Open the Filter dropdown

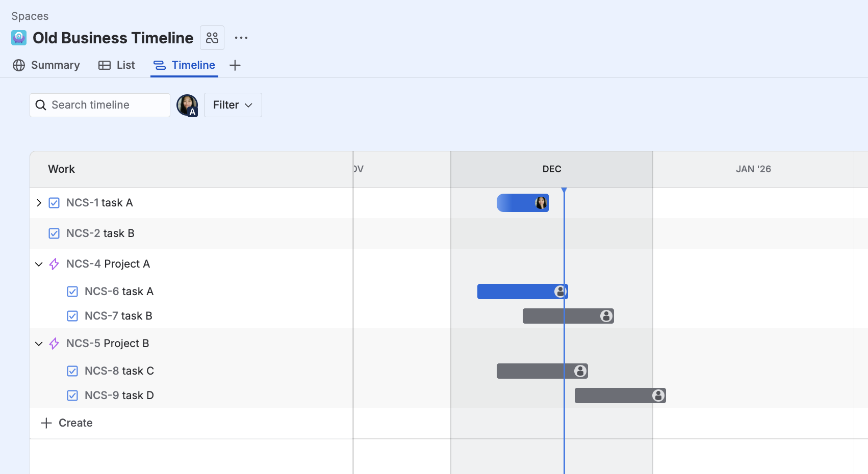(x=233, y=105)
